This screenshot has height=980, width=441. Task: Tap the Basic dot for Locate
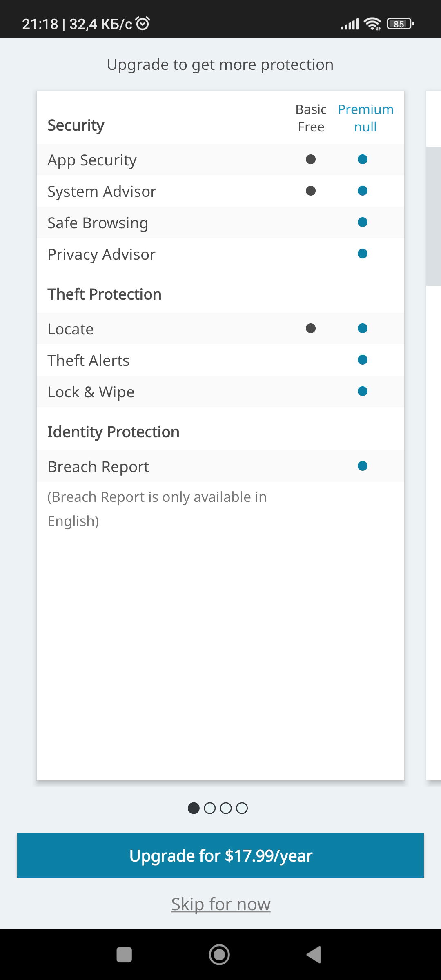coord(311,328)
